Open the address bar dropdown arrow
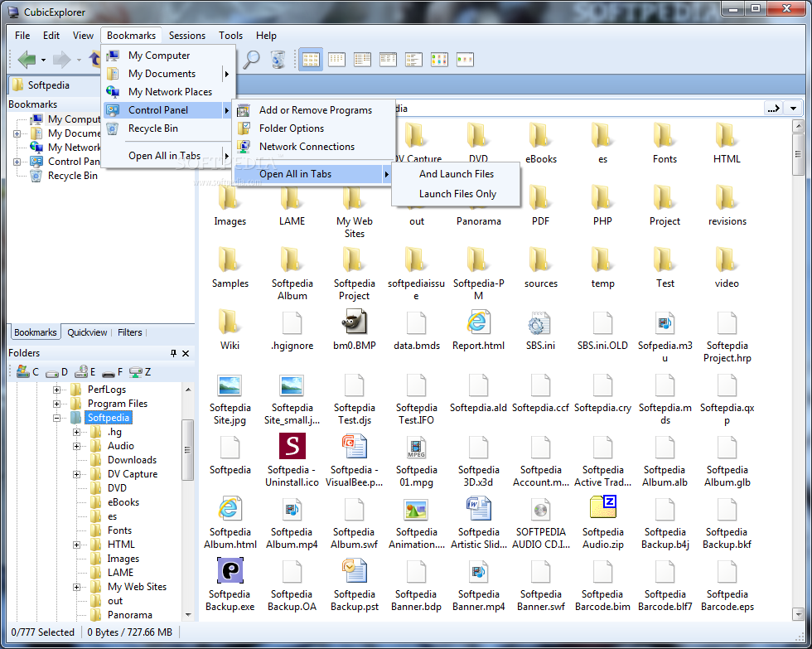The width and height of the screenshot is (812, 649). tap(794, 109)
